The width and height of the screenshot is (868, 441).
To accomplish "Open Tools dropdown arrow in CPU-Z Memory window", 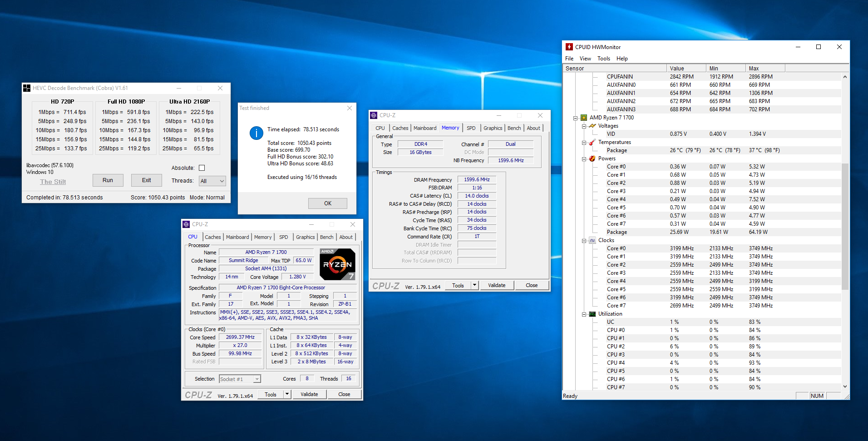I will pyautogui.click(x=474, y=285).
